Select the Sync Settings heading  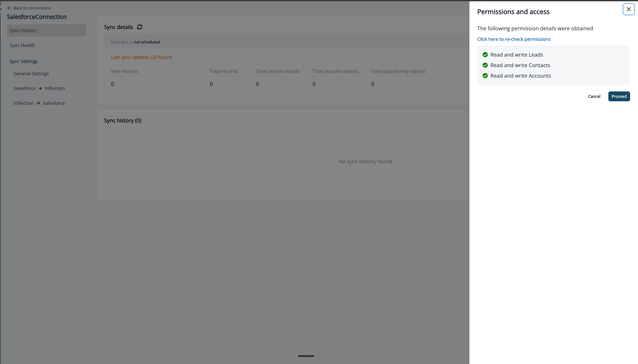point(23,61)
